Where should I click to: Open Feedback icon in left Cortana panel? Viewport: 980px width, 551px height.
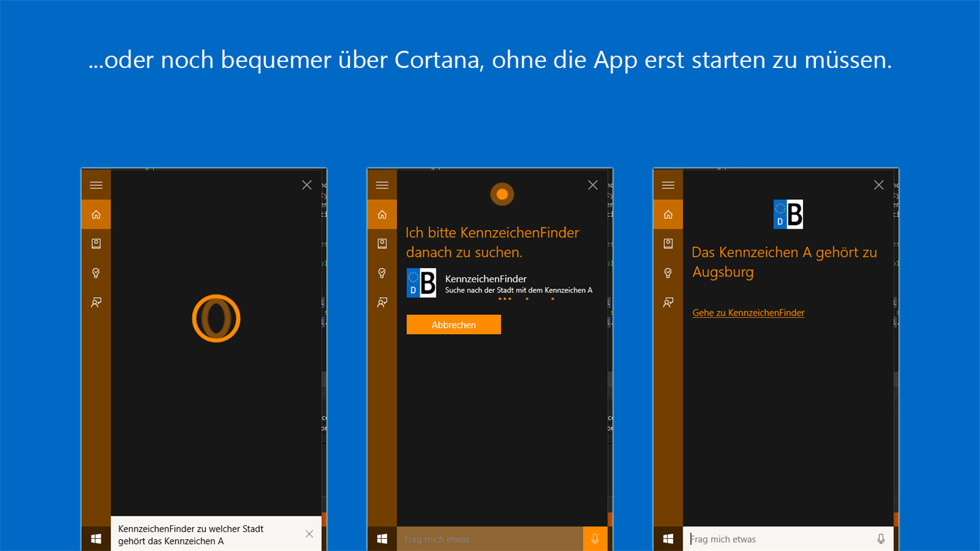coord(96,302)
